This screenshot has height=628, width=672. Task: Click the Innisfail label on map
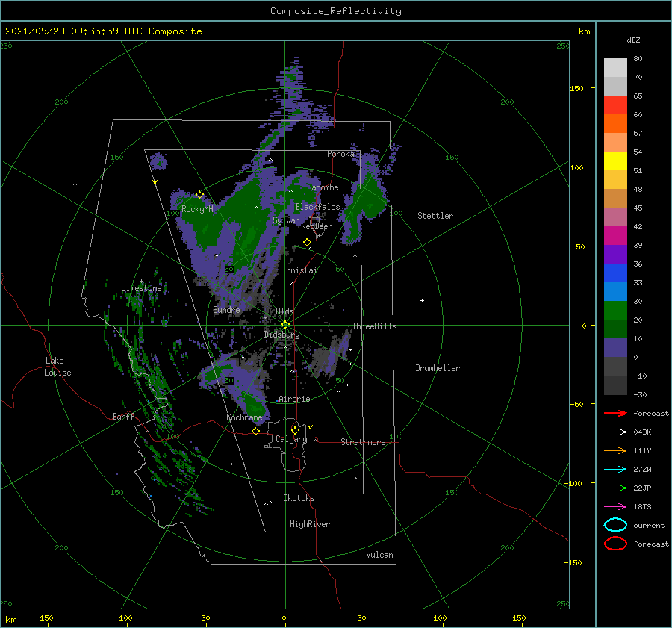pos(302,270)
